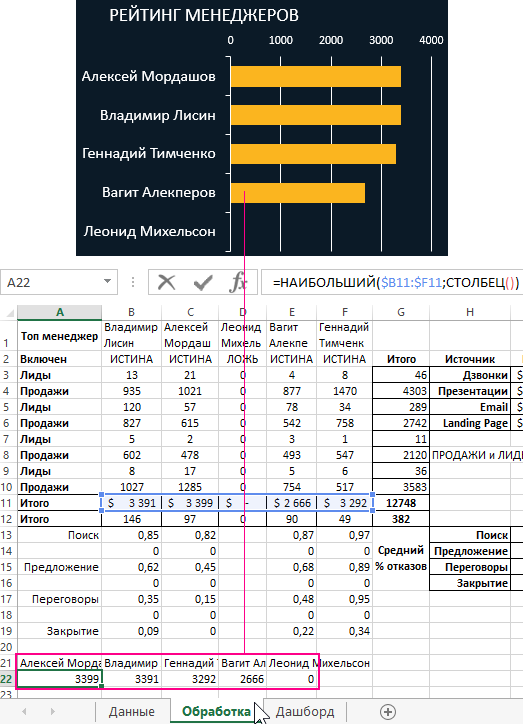Click 'Дзвонки' source cell

(x=470, y=375)
